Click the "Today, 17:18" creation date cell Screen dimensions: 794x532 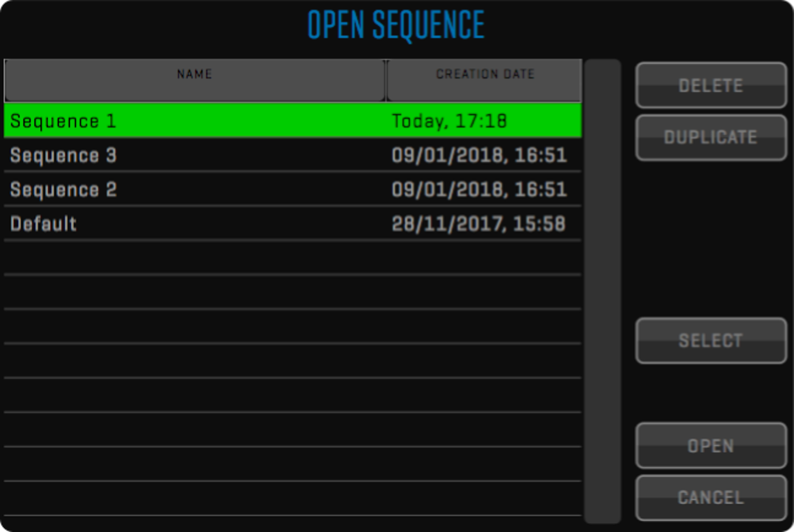[449, 121]
